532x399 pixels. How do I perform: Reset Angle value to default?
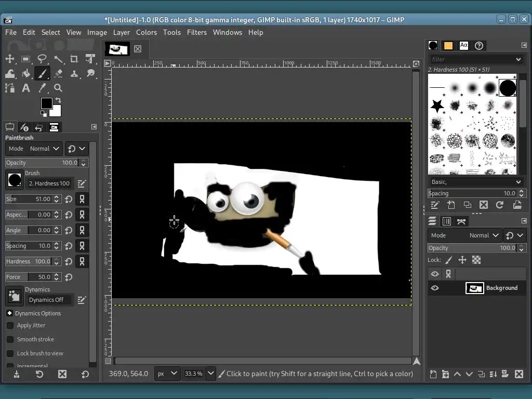coord(69,230)
